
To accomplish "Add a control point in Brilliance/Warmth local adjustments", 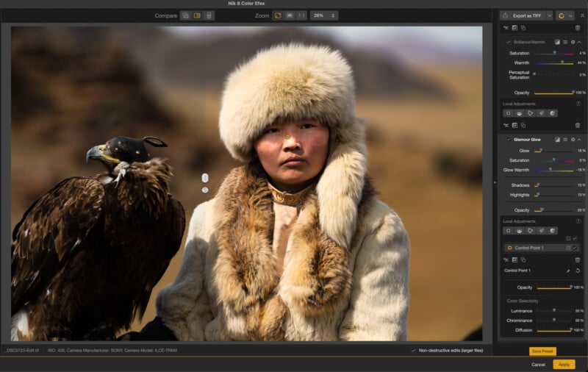I will pyautogui.click(x=507, y=113).
